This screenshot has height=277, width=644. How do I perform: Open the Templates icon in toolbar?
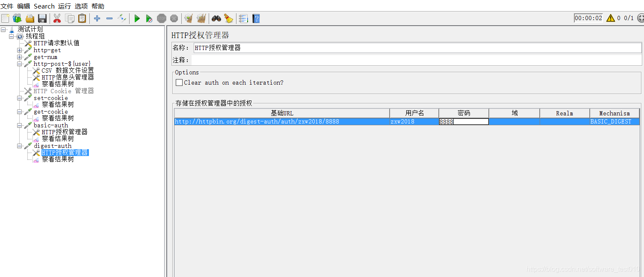tap(17, 18)
